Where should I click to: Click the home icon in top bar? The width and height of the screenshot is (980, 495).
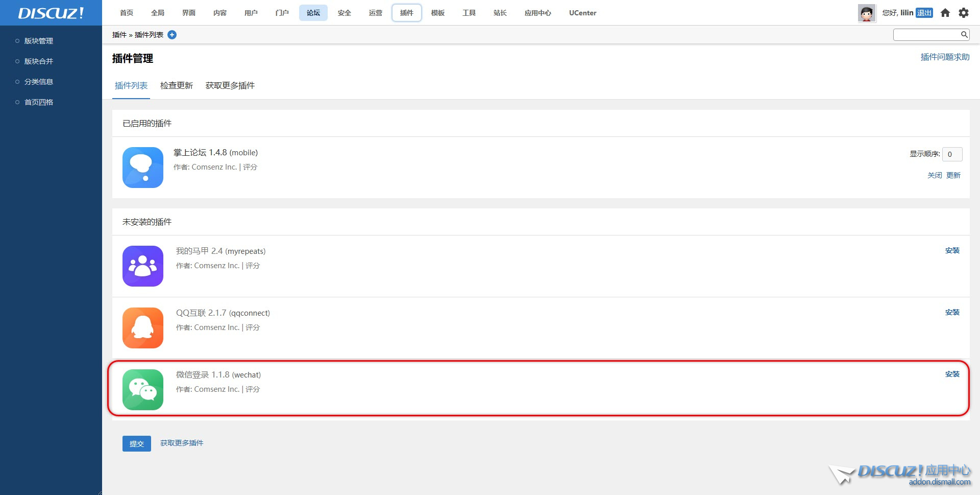[945, 13]
